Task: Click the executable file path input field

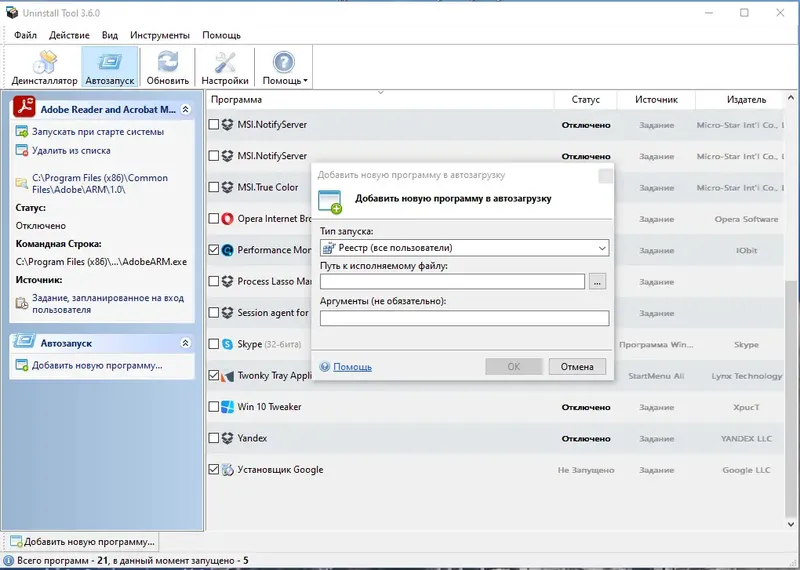Action: click(452, 282)
